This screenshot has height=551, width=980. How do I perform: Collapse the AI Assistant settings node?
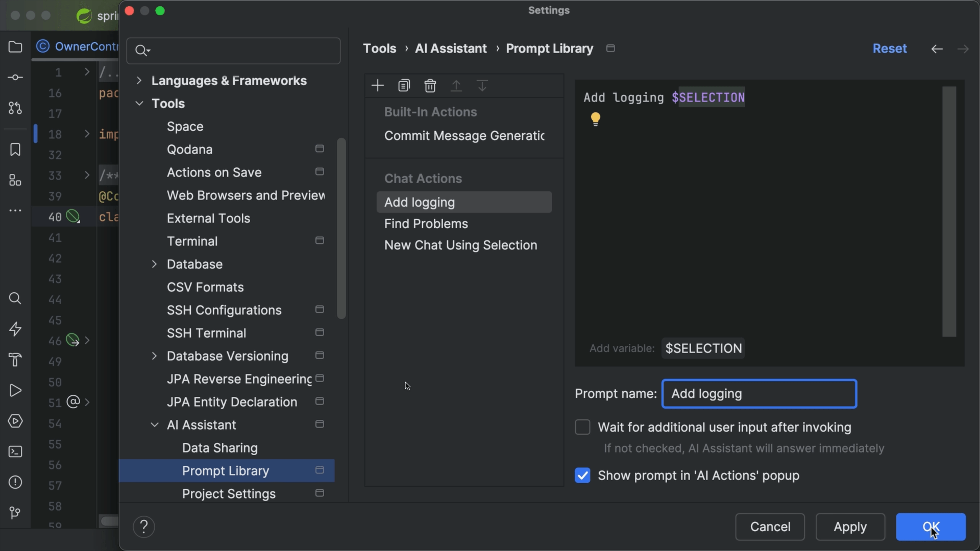tap(154, 425)
